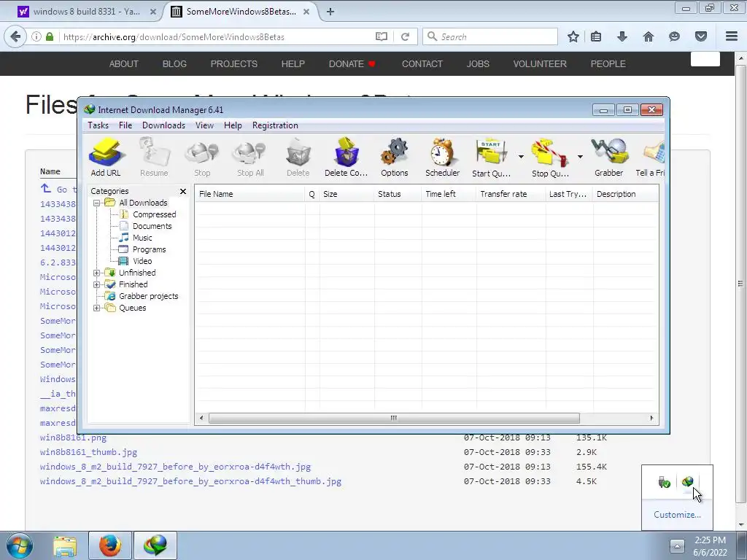Click right arrow of download list scrollbar
Image resolution: width=747 pixels, height=560 pixels.
[x=651, y=418]
